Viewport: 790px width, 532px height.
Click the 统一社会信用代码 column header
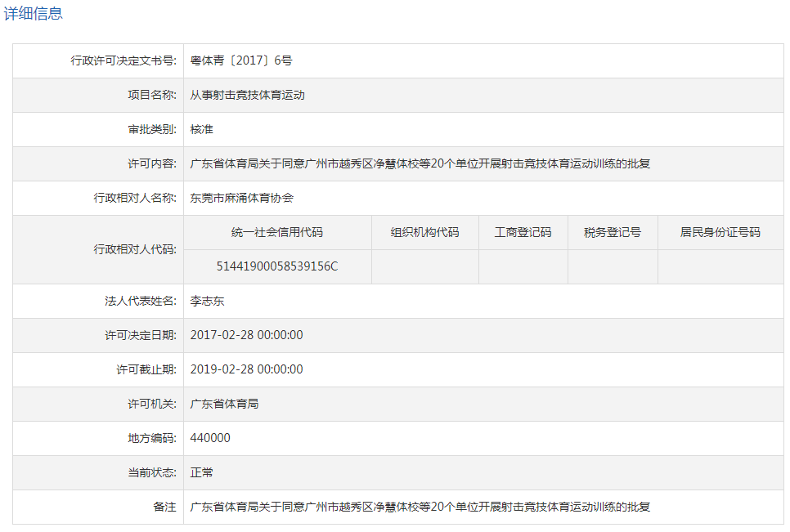click(277, 232)
